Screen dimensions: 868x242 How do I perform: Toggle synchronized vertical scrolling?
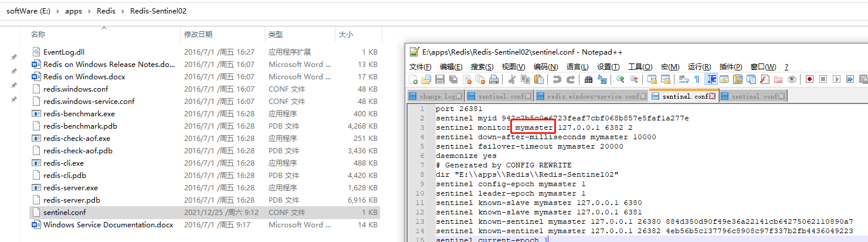pyautogui.click(x=652, y=79)
